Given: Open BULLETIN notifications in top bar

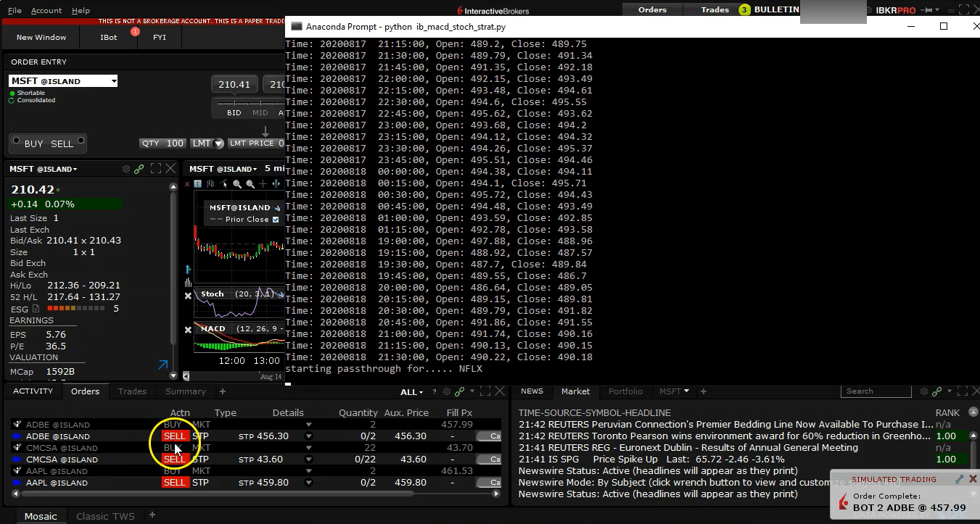Looking at the screenshot, I should [x=769, y=9].
